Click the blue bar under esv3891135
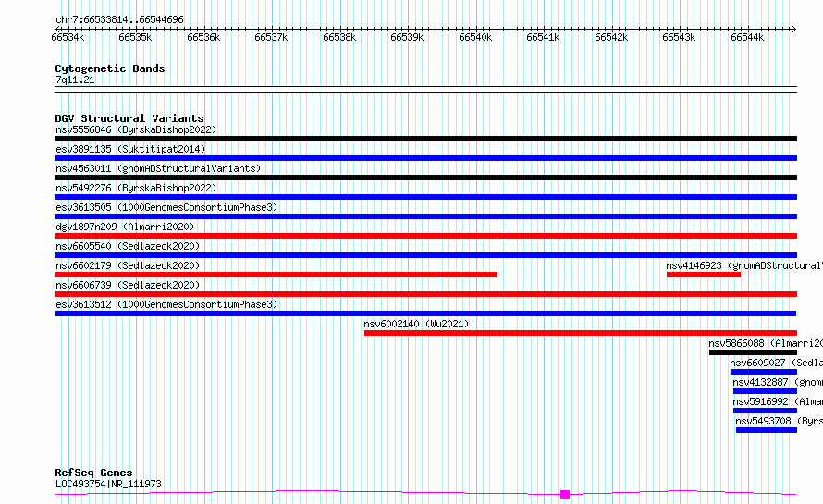This screenshot has width=823, height=504. pyautogui.click(x=425, y=158)
